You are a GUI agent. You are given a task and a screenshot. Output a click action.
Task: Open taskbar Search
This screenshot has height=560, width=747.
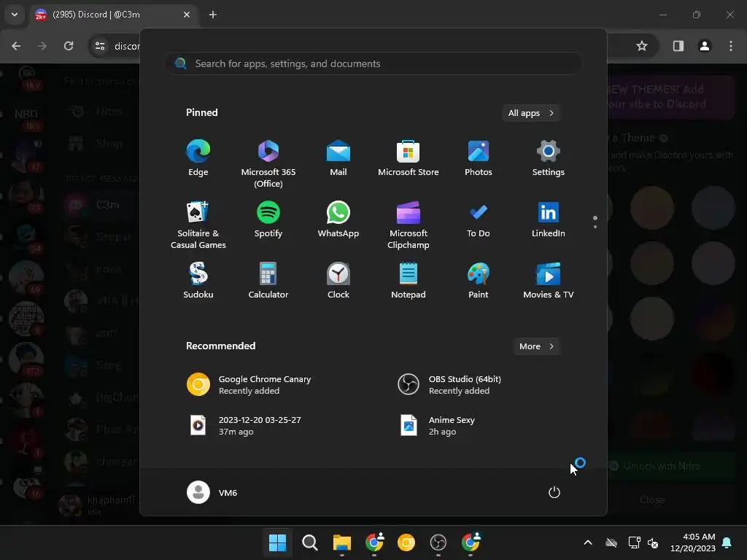tap(309, 542)
